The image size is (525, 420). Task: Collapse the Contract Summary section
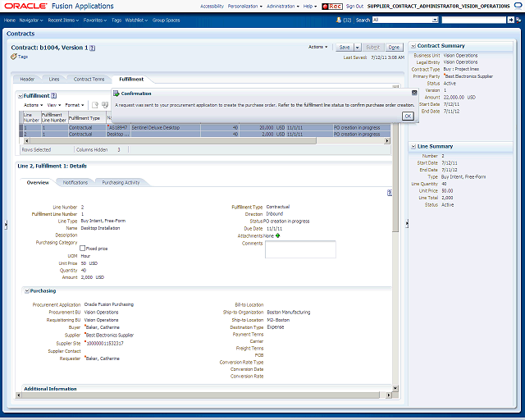413,46
